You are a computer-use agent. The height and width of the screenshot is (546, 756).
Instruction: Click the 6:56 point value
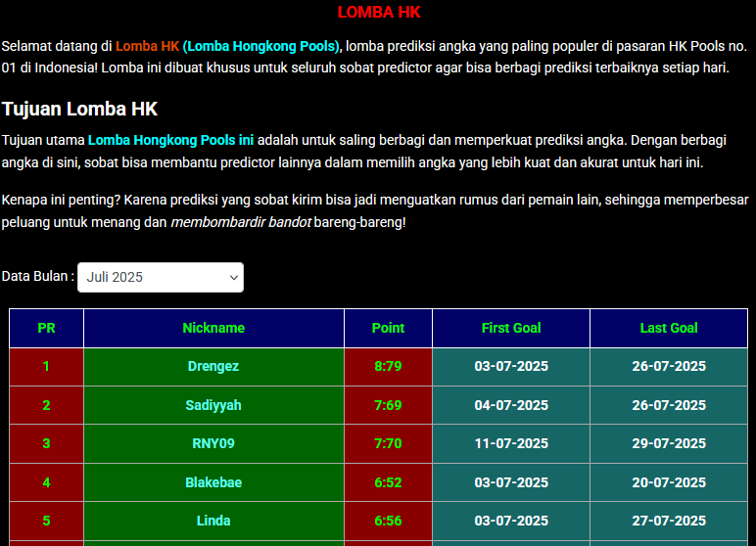pos(388,521)
